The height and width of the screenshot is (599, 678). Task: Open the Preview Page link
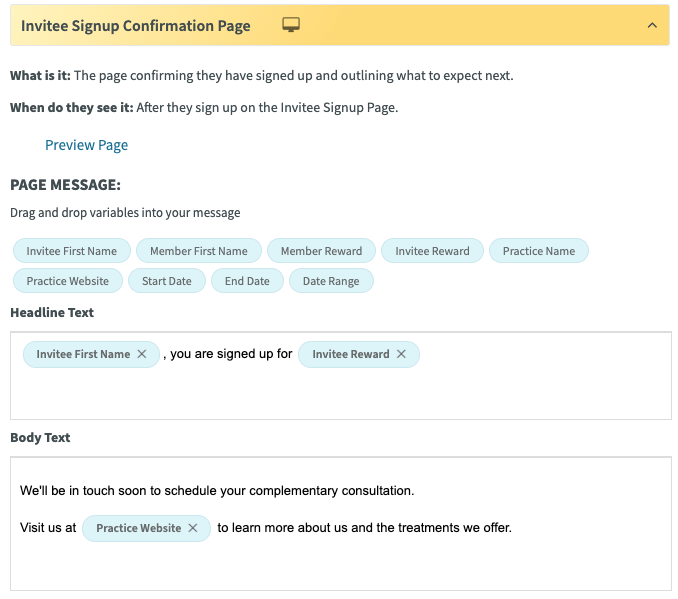[86, 145]
